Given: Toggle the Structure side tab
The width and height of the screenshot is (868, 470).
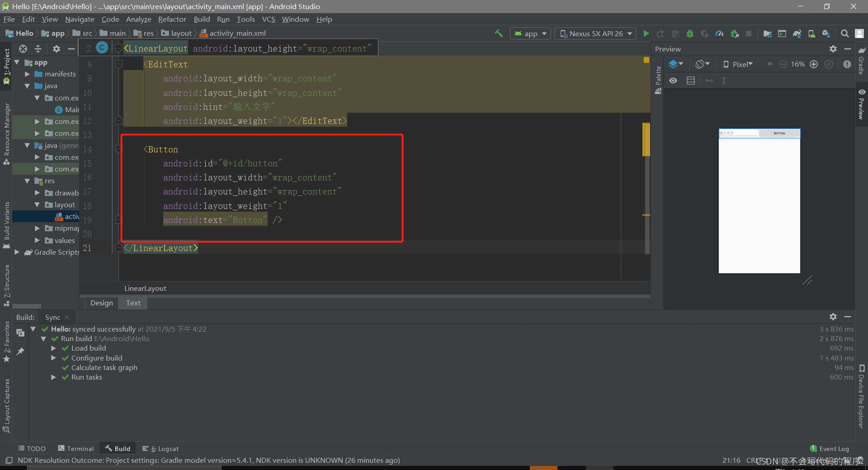Looking at the screenshot, I should point(6,286).
